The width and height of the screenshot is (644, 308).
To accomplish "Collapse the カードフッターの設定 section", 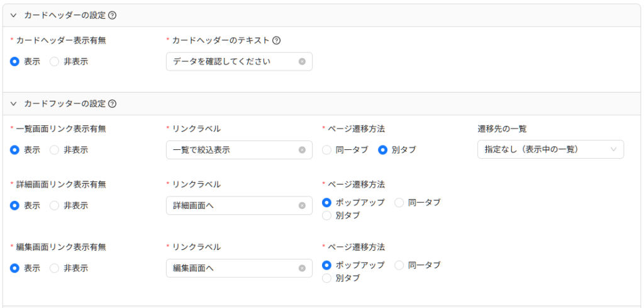I will [14, 104].
